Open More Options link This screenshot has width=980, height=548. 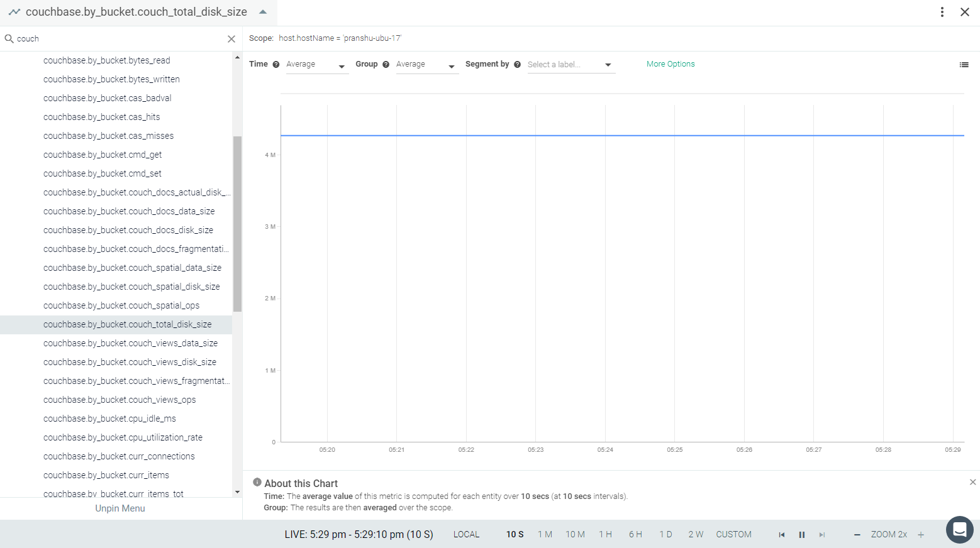[671, 64]
